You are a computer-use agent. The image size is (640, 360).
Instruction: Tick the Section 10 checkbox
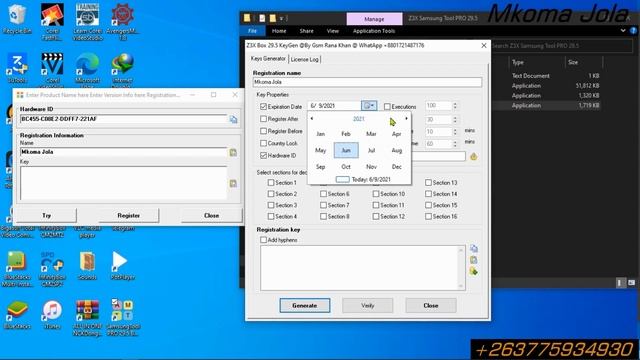[376, 194]
